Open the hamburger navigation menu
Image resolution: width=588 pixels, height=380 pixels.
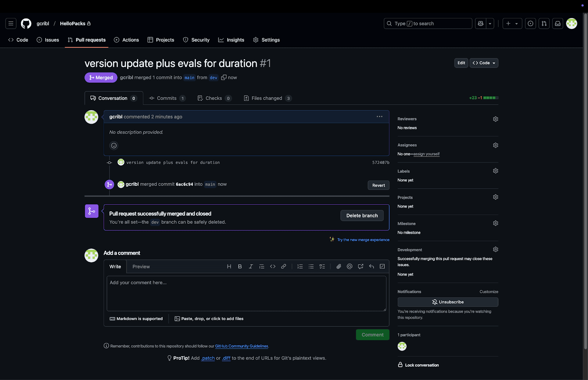coord(11,24)
